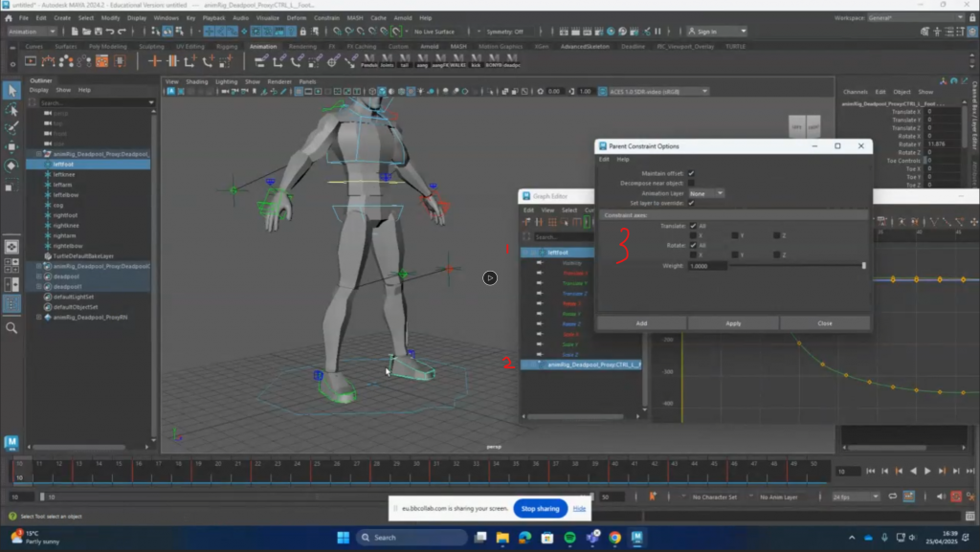Open the Workspace General dropdown
The image size is (980, 552).
916,18
